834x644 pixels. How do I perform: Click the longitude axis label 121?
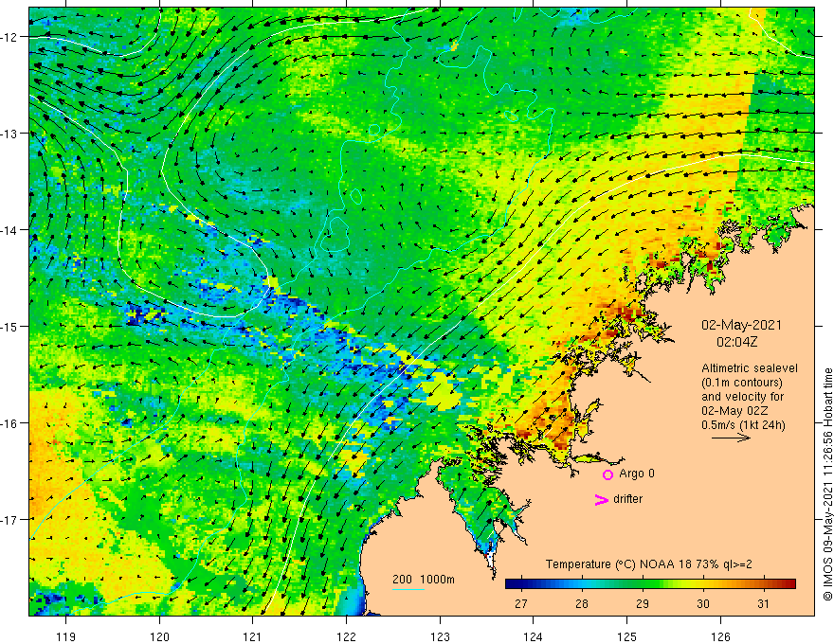click(x=252, y=636)
